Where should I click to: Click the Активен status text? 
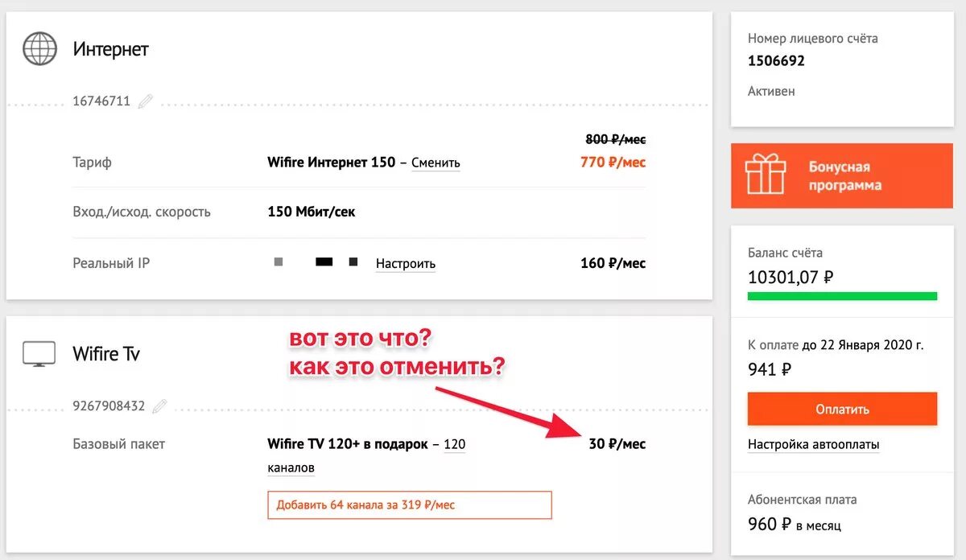click(771, 91)
